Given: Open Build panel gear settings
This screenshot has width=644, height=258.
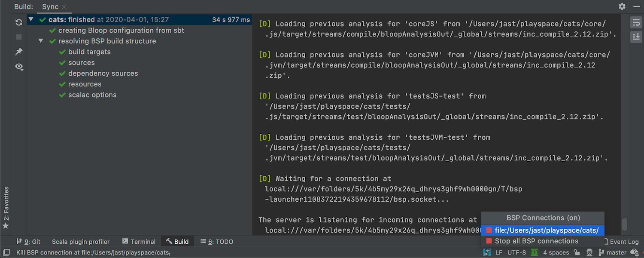Looking at the screenshot, I should [x=622, y=6].
